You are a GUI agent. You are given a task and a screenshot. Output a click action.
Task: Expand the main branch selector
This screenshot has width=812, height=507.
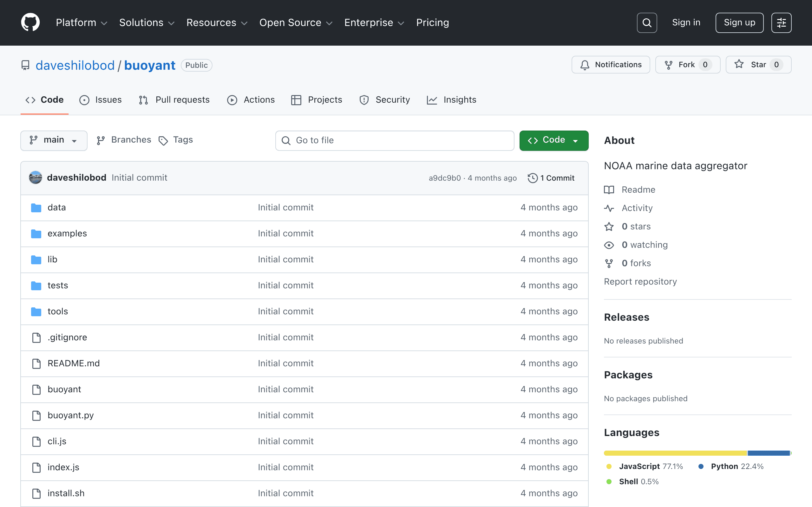click(54, 140)
